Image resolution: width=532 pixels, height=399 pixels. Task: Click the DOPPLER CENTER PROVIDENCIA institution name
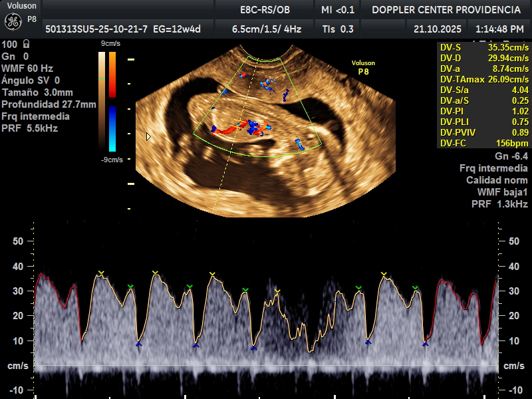point(446,9)
